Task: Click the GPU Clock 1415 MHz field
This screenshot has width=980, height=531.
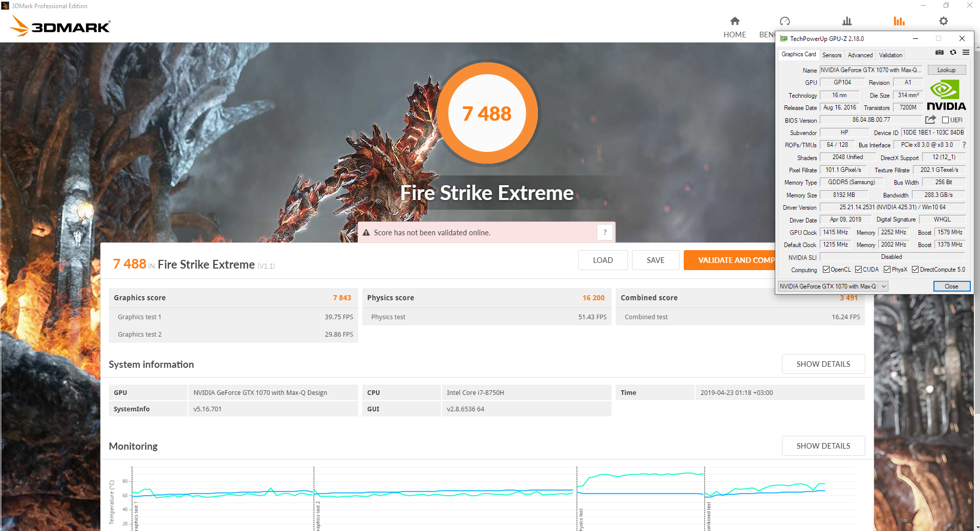Action: 835,232
